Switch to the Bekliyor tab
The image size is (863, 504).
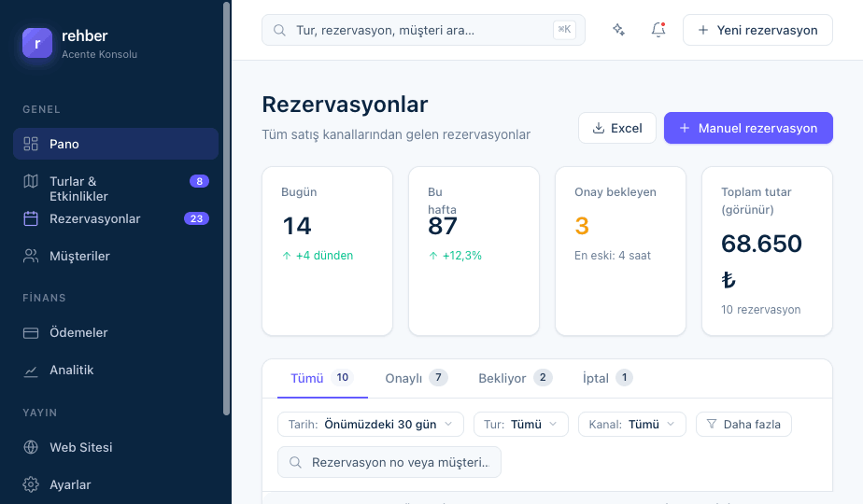(x=516, y=378)
